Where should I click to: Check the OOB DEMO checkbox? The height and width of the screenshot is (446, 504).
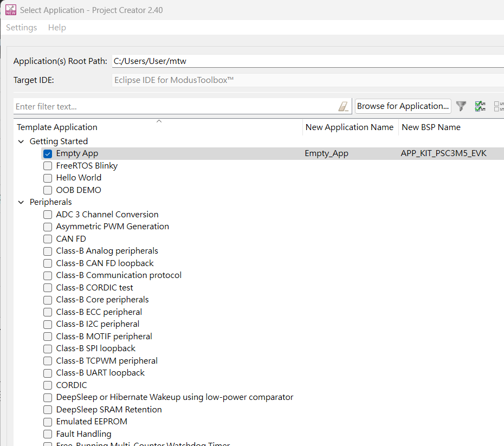pos(48,190)
